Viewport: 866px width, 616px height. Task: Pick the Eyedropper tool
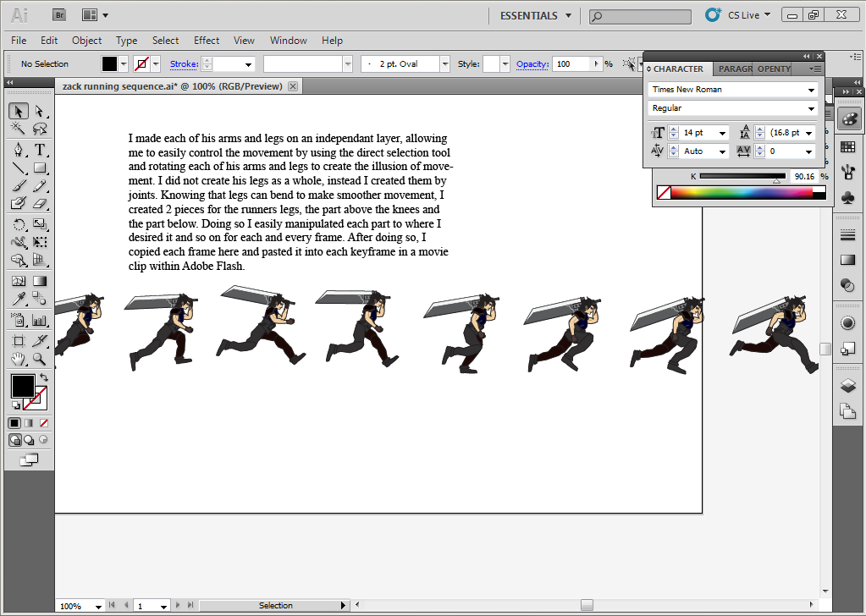coord(19,300)
